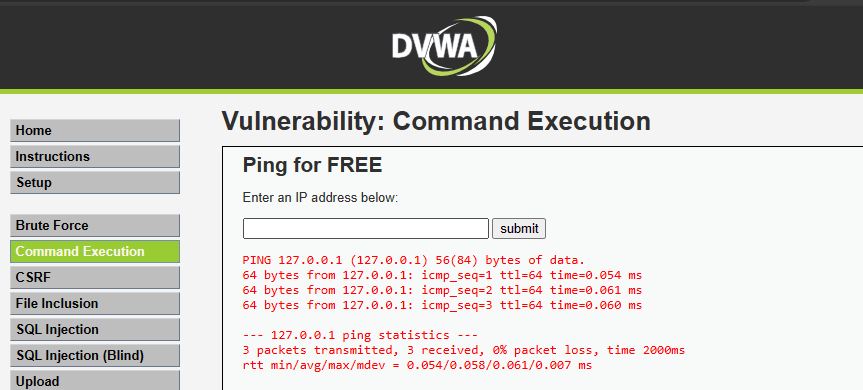Viewport: 863px width, 390px height.
Task: Click the ping statistics output line
Action: pos(360,335)
